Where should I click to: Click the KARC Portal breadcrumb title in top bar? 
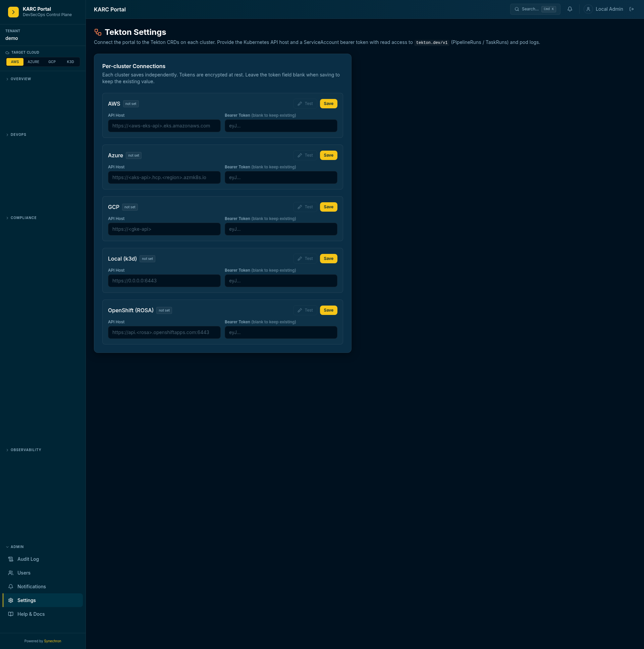[110, 9]
